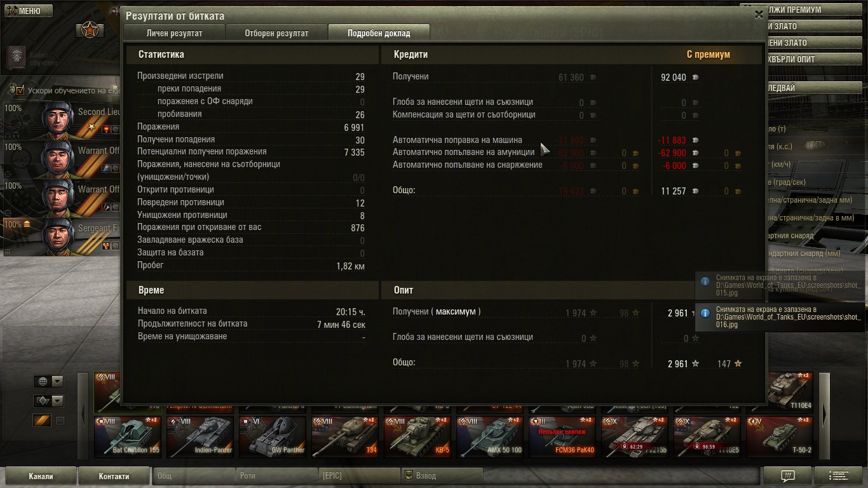Open the Взвод platoon channel
Image resolution: width=868 pixels, height=488 pixels.
[x=441, y=475]
